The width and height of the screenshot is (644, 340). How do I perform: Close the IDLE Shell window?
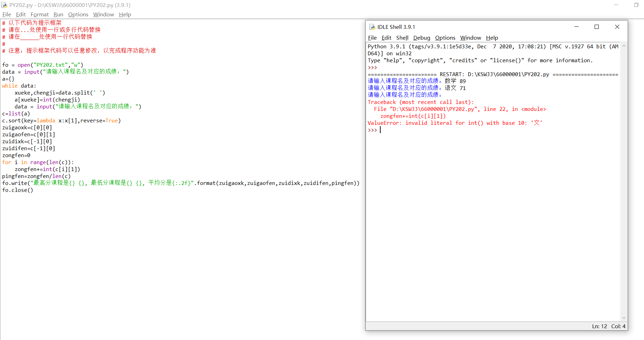pyautogui.click(x=617, y=27)
